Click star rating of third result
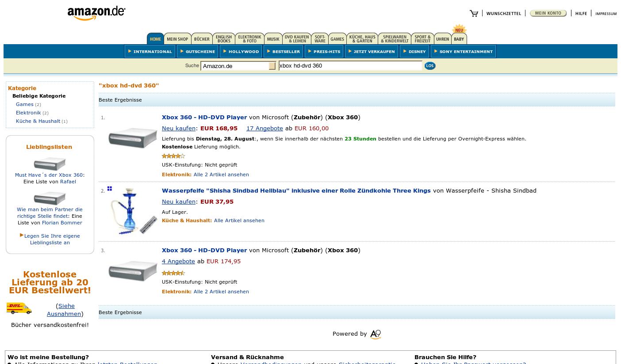Screen dimensions: 621x364 [173, 273]
